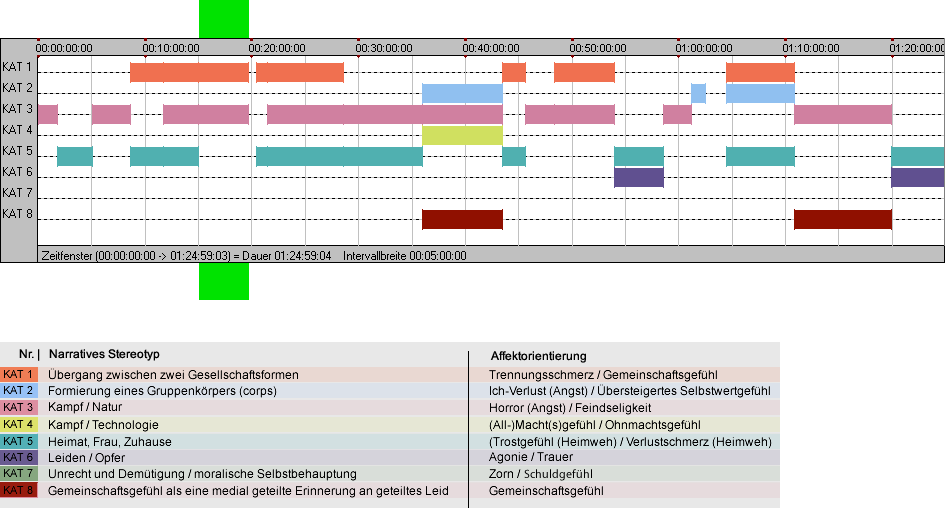
Task: Click the light blue KAT 2 legend swatch
Action: click(19, 391)
